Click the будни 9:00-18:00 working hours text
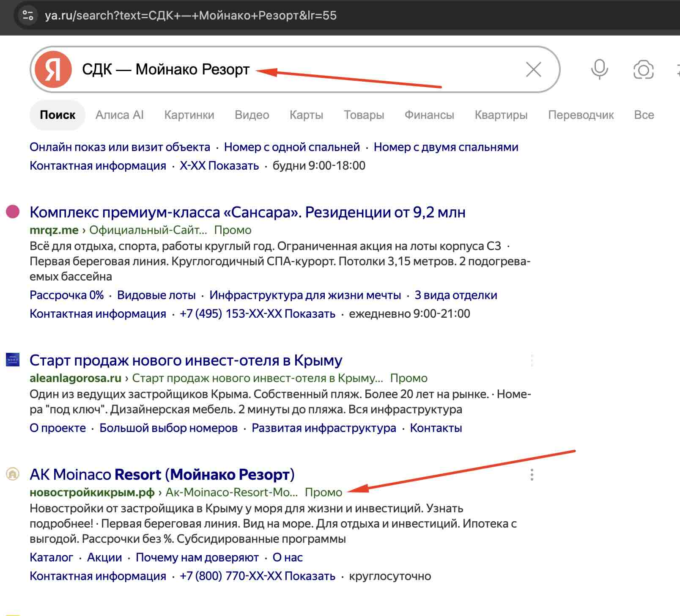Image resolution: width=680 pixels, height=616 pixels. 319,166
